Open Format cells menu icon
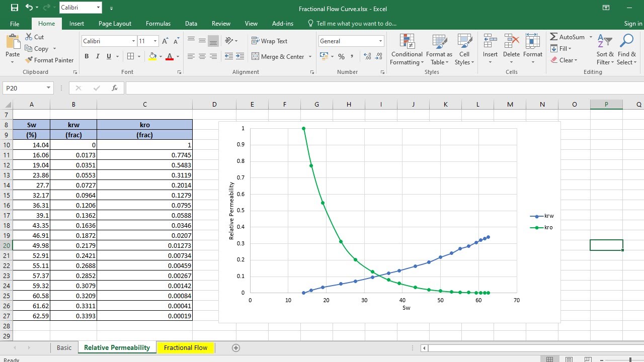644x362 pixels. click(533, 41)
